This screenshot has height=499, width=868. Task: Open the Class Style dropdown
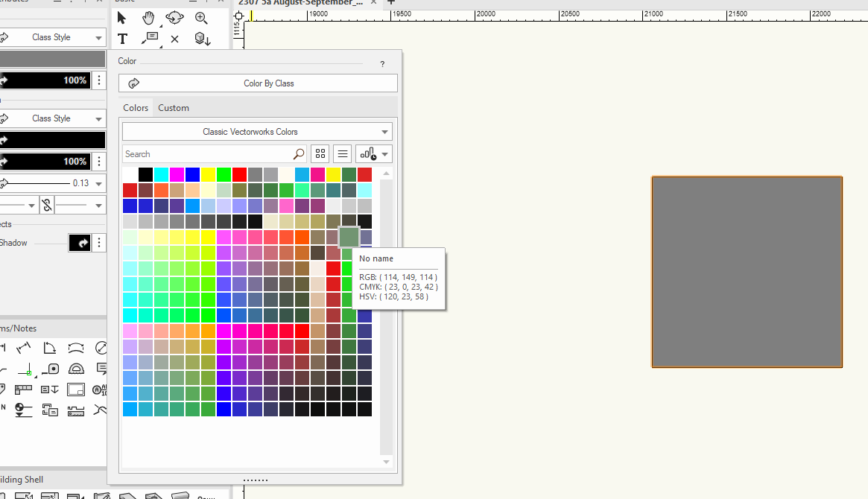pyautogui.click(x=53, y=37)
